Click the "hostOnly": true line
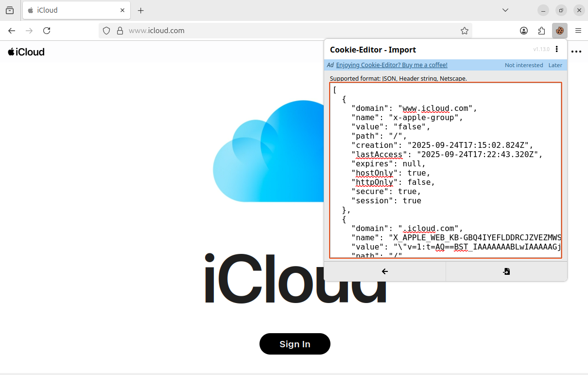 coord(391,173)
